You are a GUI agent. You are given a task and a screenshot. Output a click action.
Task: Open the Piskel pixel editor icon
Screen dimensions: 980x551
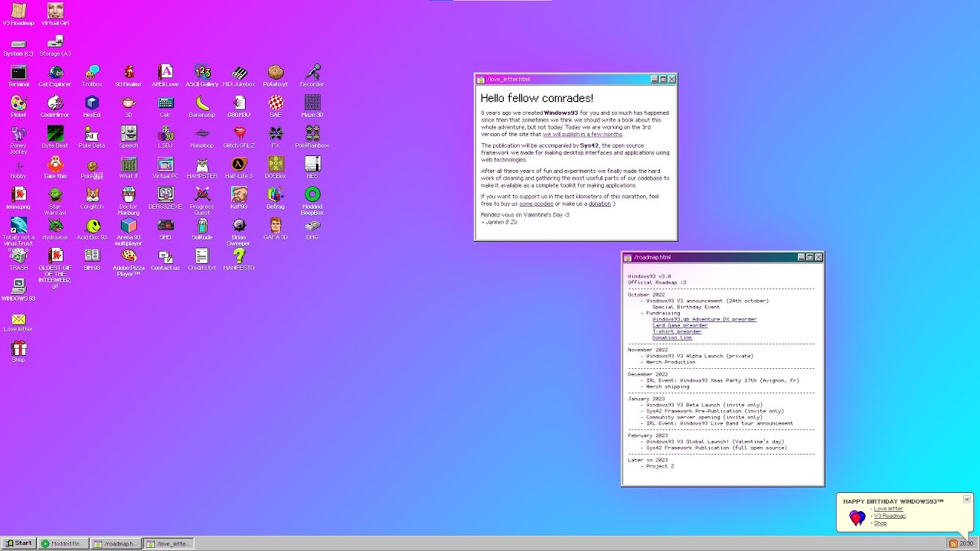click(18, 106)
